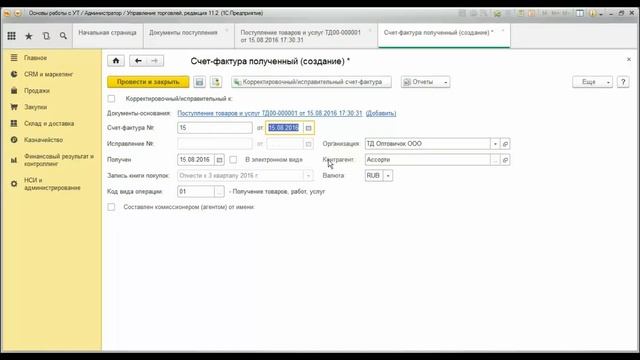This screenshot has width=640, height=360.
Task: Choose Контрагент via ellipsis button
Action: click(495, 160)
